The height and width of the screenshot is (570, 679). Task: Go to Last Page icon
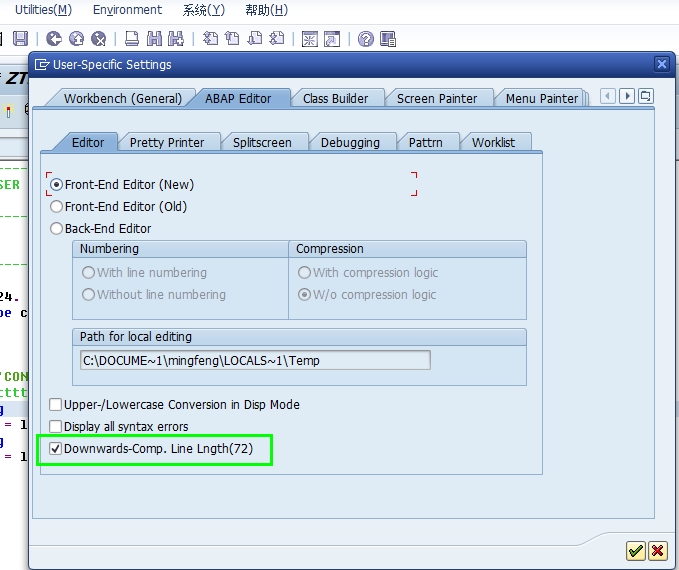click(277, 39)
